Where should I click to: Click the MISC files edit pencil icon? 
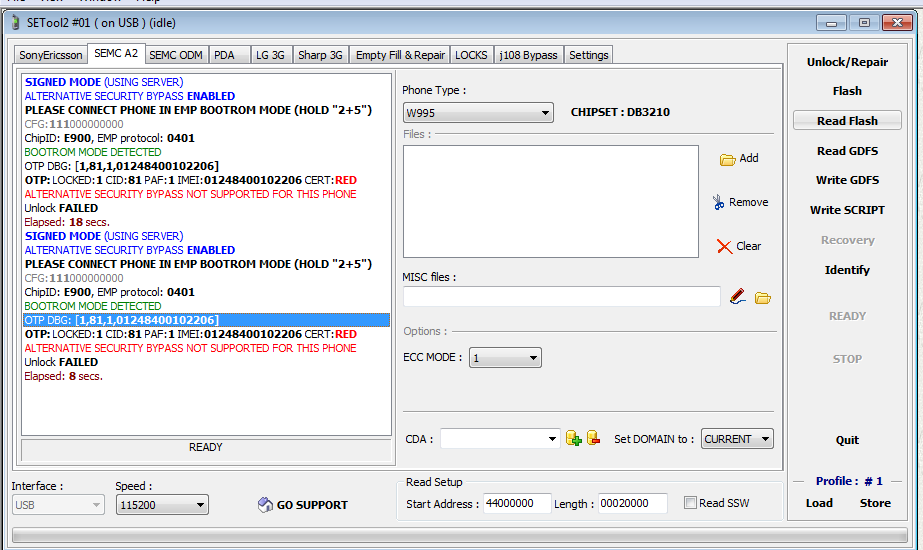pyautogui.click(x=738, y=297)
